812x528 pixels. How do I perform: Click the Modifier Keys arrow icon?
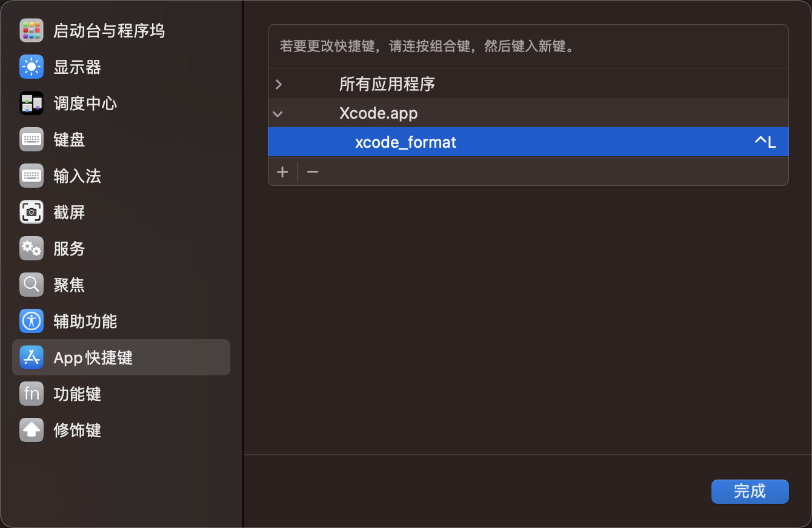pos(31,431)
